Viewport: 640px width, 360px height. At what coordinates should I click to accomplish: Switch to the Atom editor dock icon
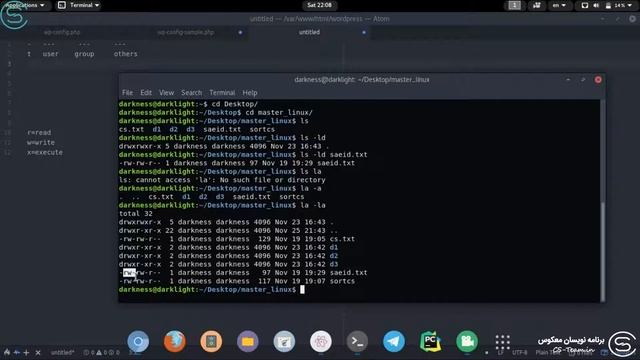pos(321,341)
